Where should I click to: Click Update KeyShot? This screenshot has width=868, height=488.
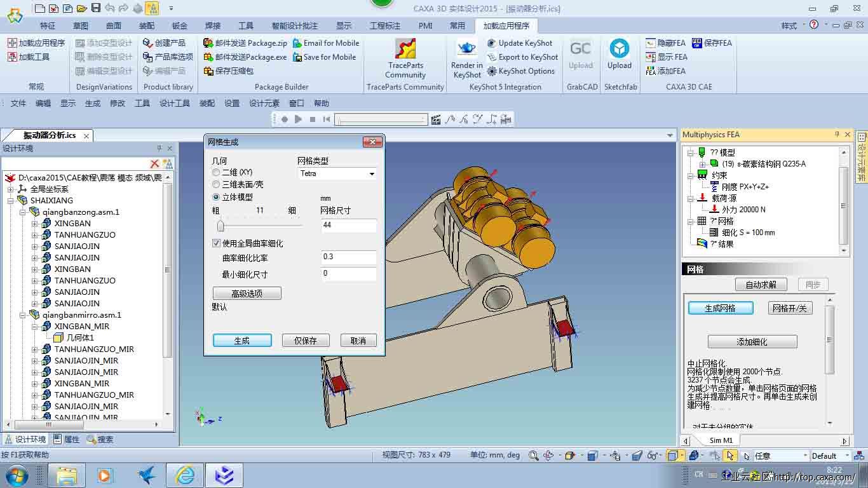519,43
